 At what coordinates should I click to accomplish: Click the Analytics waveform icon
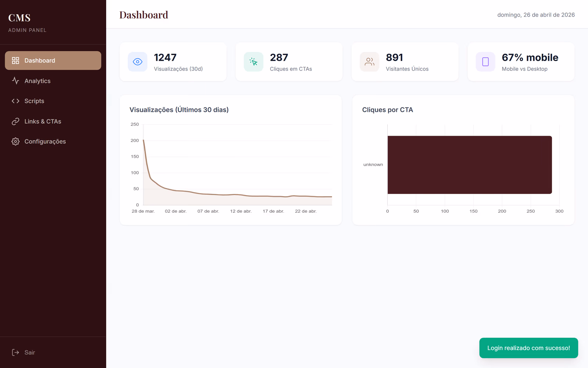15,81
